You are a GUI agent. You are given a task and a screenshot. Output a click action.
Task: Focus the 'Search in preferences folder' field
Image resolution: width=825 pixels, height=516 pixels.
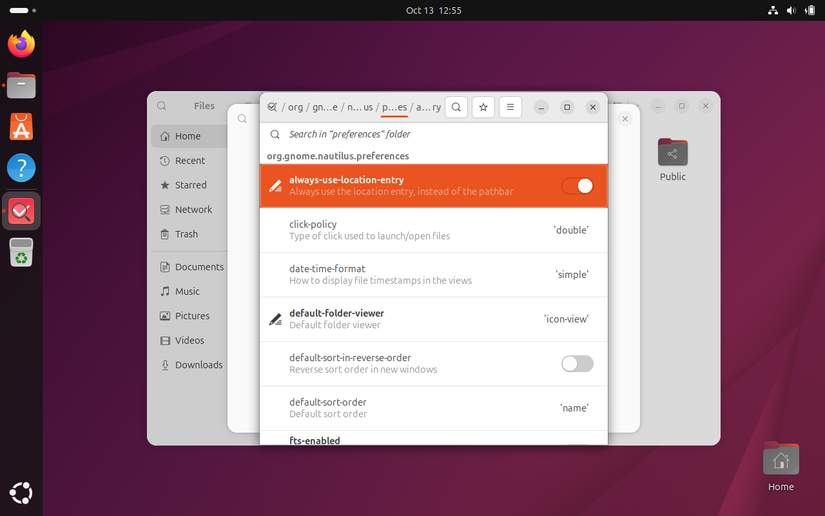440,134
